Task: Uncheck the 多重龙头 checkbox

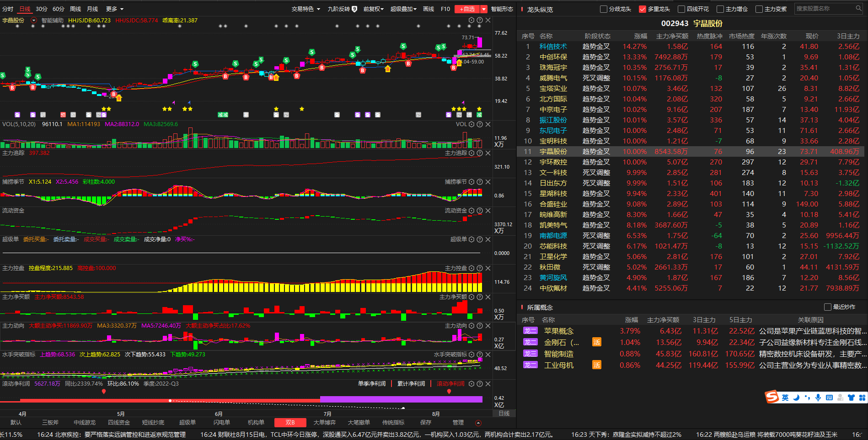Action: [643, 9]
